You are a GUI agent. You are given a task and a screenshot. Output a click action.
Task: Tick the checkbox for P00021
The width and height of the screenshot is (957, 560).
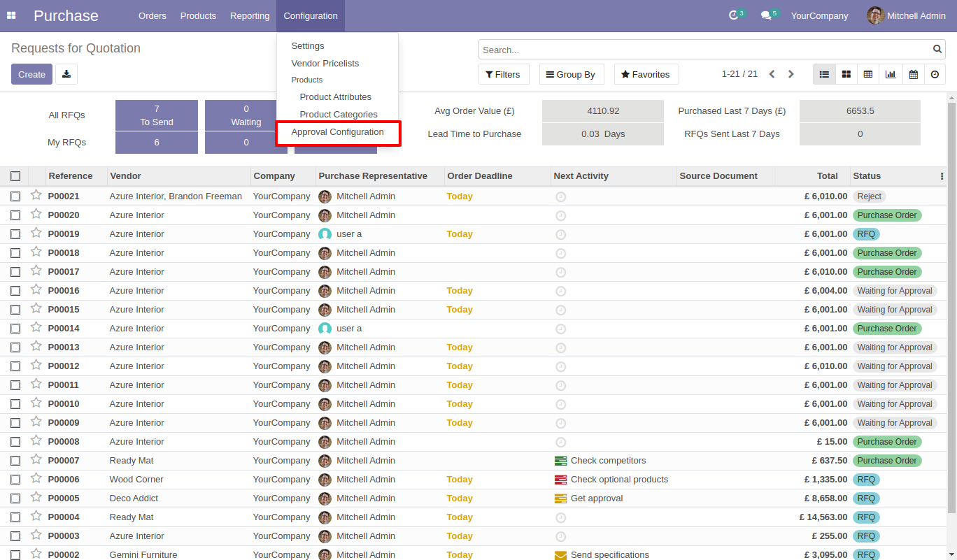tap(15, 196)
